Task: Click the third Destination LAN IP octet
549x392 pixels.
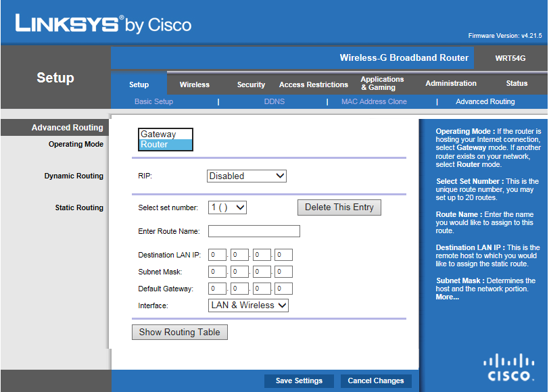Action: click(262, 255)
